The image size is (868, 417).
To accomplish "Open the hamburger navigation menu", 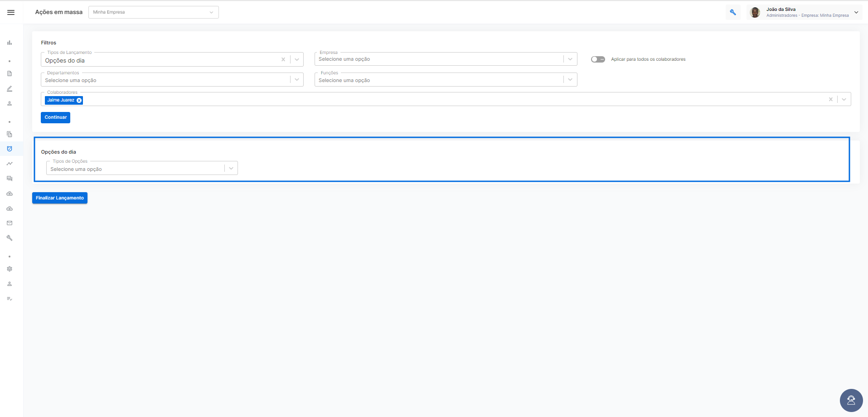I will [x=11, y=12].
